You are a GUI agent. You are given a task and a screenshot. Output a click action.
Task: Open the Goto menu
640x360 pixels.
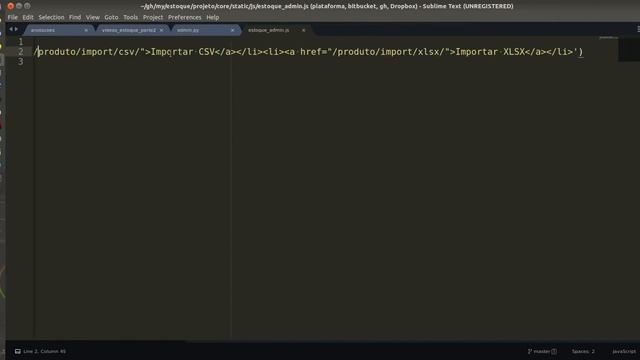click(x=111, y=18)
